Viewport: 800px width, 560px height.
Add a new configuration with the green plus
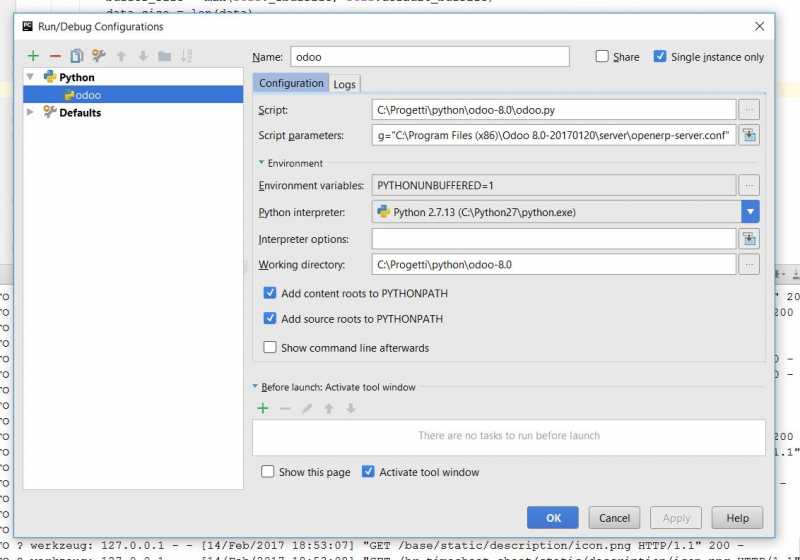[x=33, y=56]
